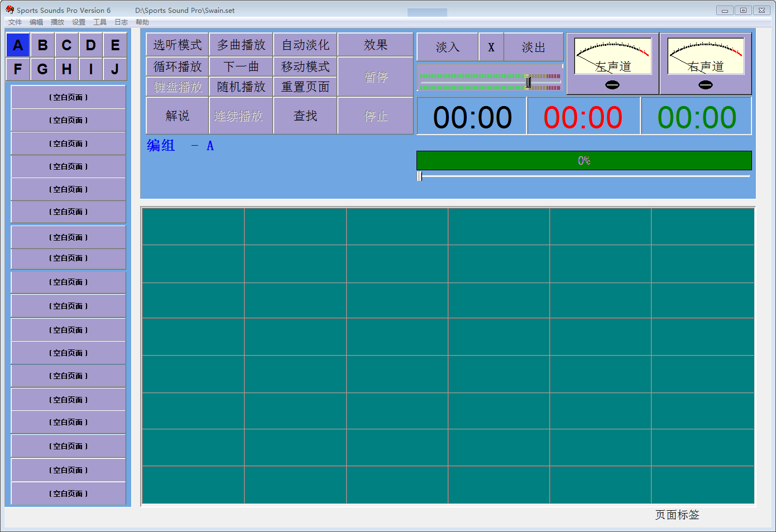This screenshot has height=532, width=776.
Task: Toggle 选听模式 preview mode
Action: pos(178,45)
